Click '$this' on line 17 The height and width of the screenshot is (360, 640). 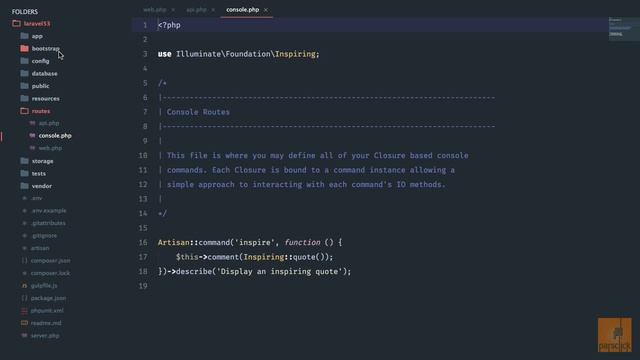pos(187,257)
